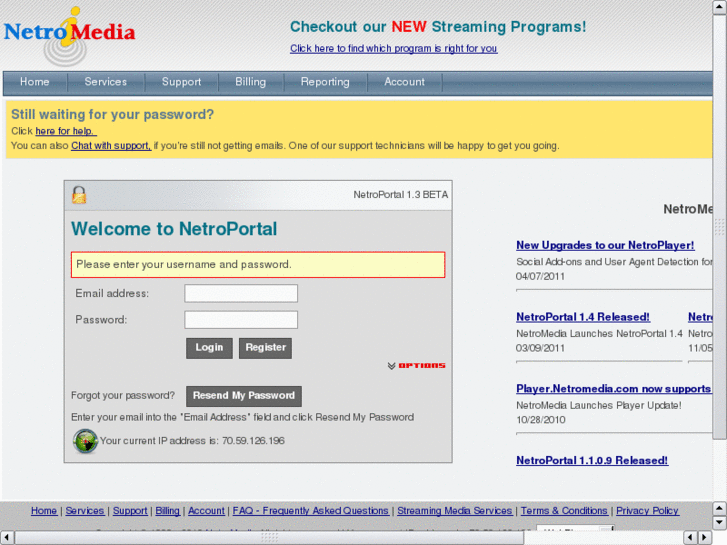
Task: Click the page vertical scrollbar up arrow
Action: point(720,7)
